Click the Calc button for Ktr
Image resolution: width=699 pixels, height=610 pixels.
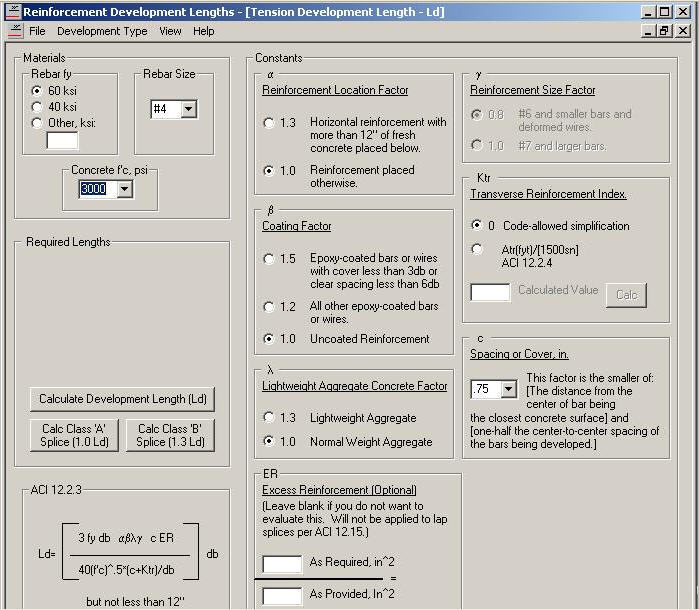click(626, 295)
